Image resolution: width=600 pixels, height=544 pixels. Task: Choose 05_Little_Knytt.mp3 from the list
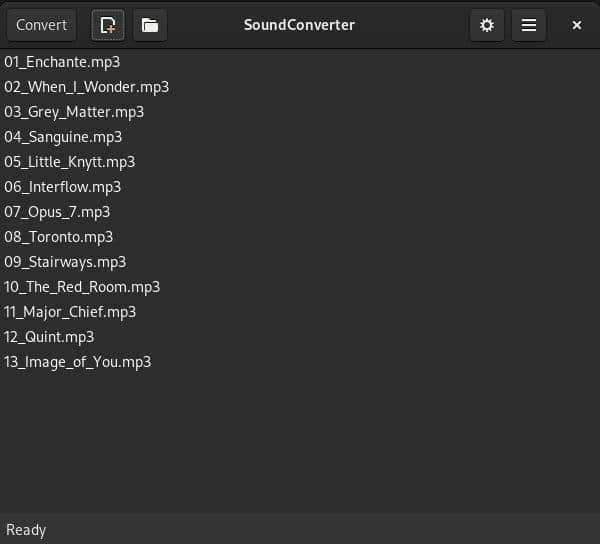point(69,162)
